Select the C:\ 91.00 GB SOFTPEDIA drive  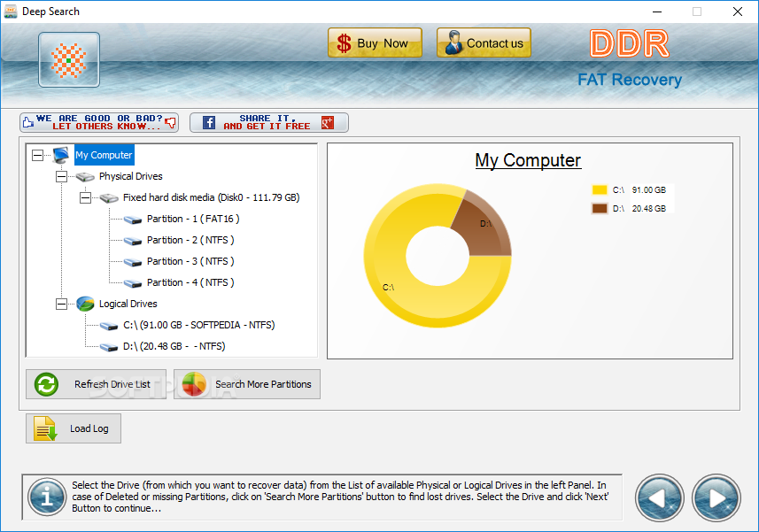[x=199, y=325]
